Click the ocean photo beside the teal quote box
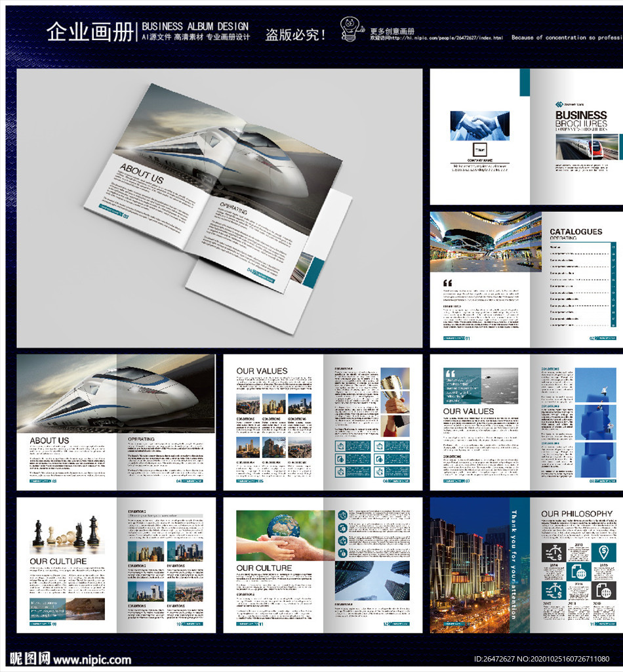Screen dimensions: 623x672 (x=499, y=386)
